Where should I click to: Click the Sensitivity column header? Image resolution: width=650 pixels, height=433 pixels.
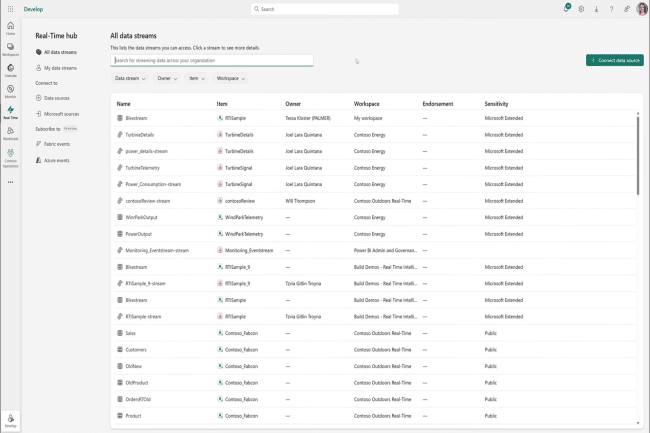coord(496,104)
